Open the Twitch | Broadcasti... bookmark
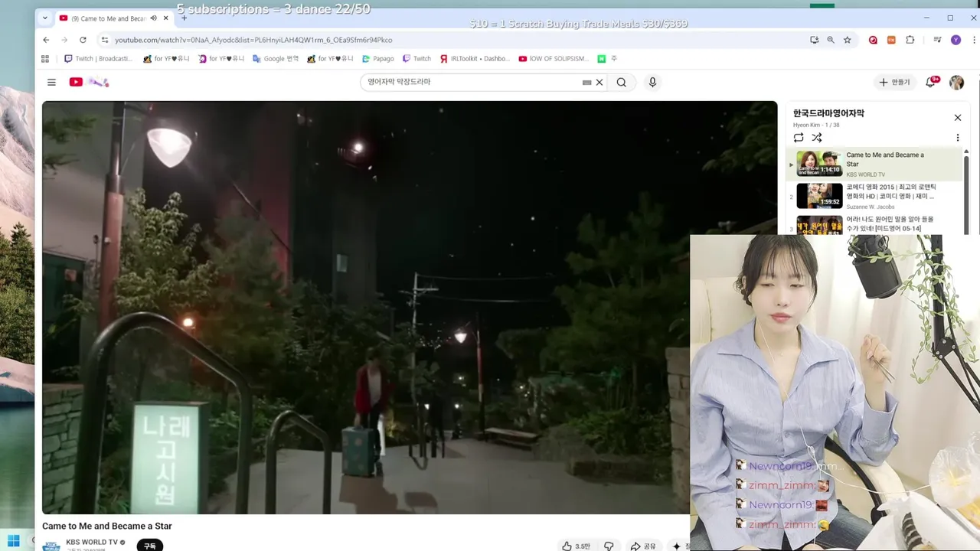The image size is (980, 551). (98, 59)
